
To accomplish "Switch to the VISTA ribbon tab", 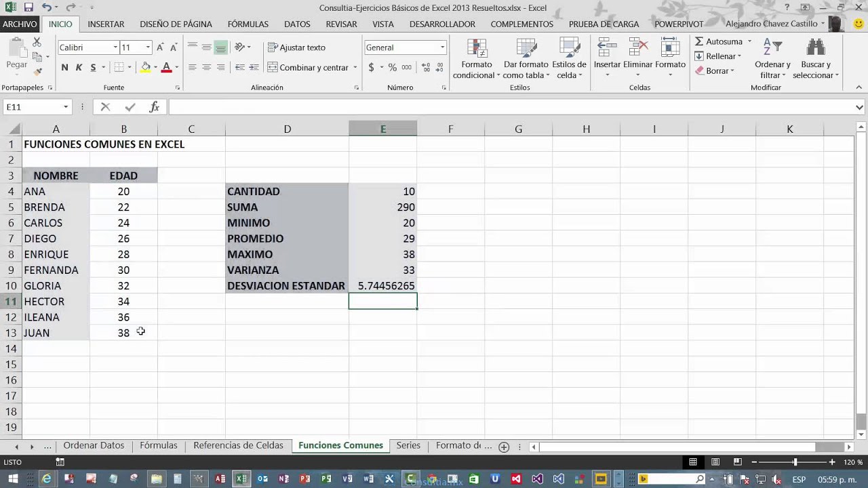I will pyautogui.click(x=383, y=24).
